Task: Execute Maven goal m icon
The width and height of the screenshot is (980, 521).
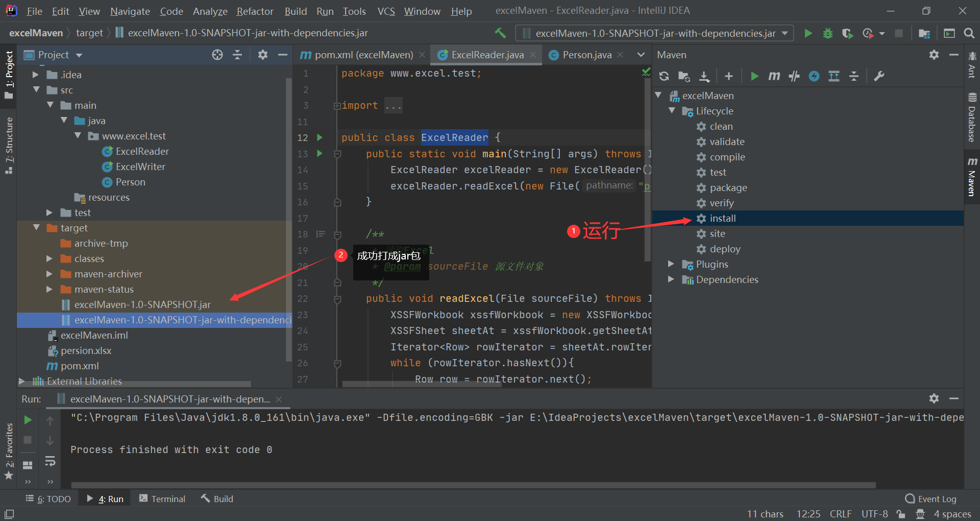Action: coord(774,76)
